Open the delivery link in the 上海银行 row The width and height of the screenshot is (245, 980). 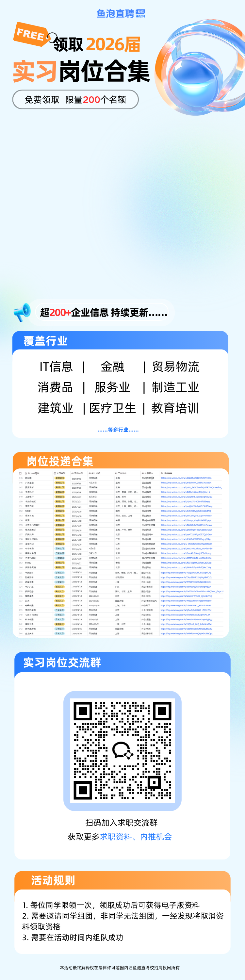[x=187, y=497]
